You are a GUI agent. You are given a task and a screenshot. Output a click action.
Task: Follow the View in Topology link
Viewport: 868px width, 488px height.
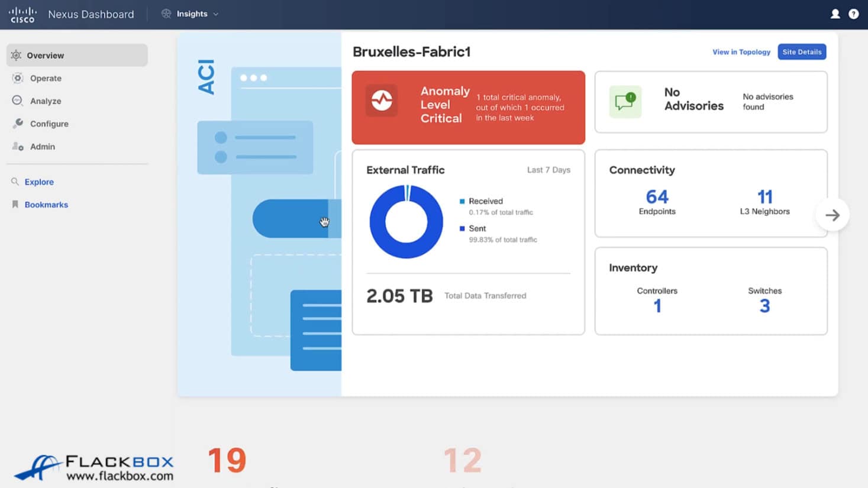[741, 52]
